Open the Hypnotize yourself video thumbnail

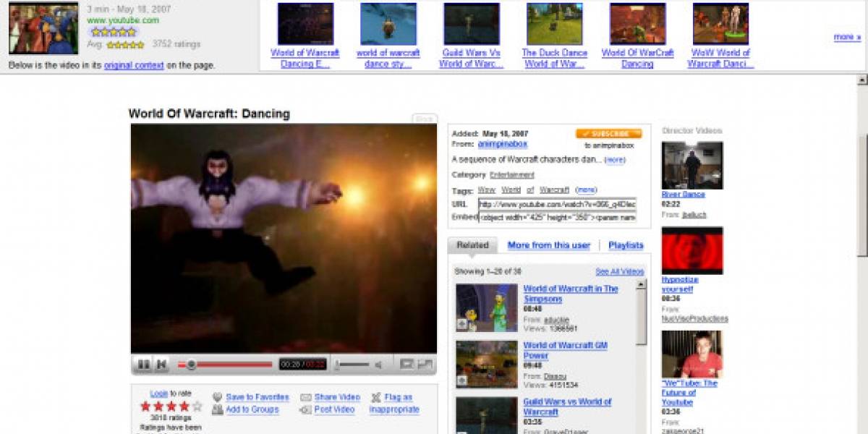click(x=692, y=250)
